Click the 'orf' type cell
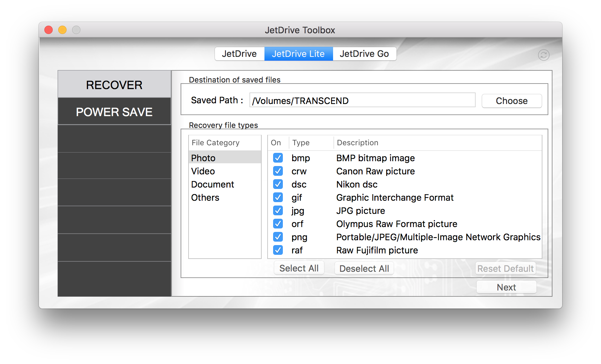601x364 pixels. pyautogui.click(x=297, y=224)
